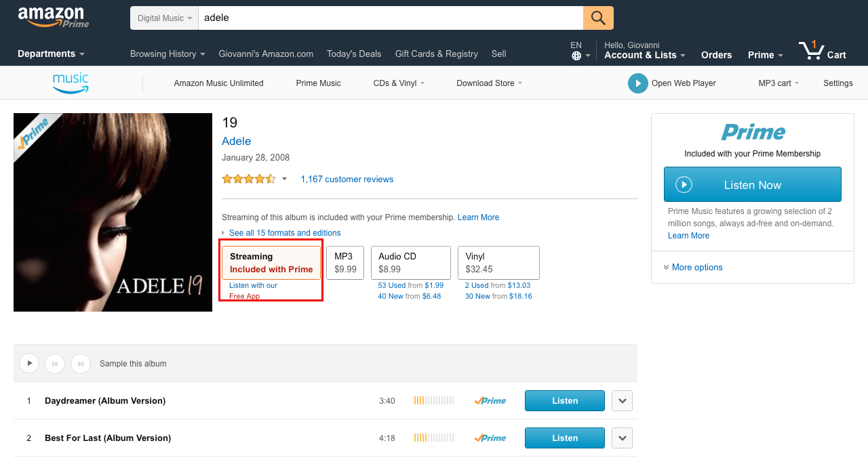Click the Best For Last popularity bar

point(434,438)
